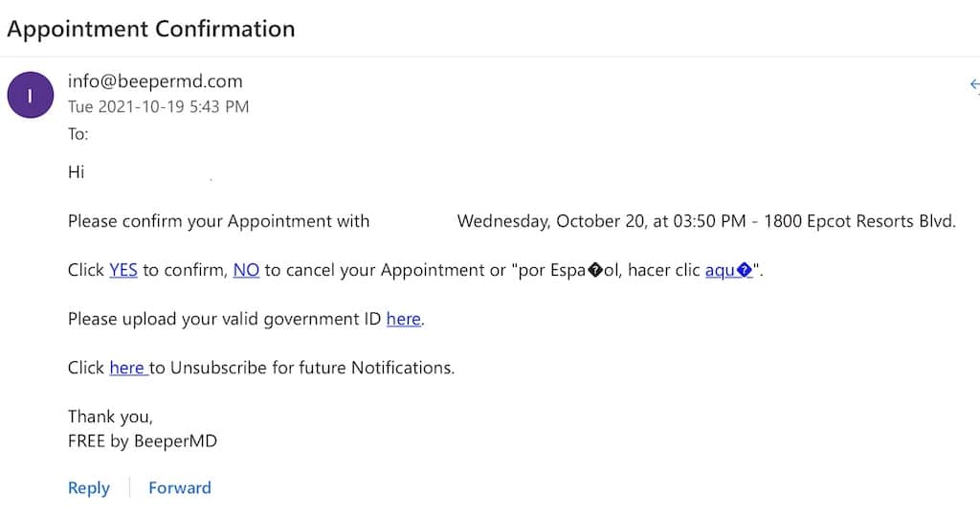The height and width of the screenshot is (517, 980).
Task: Click the Hi greeting line
Action: click(77, 172)
